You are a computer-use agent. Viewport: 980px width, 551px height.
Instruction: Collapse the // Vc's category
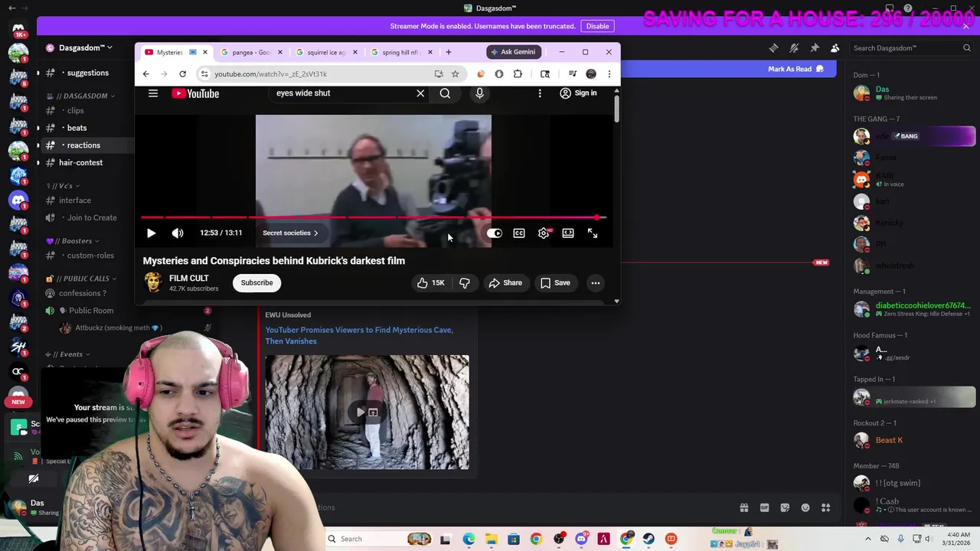pos(63,186)
